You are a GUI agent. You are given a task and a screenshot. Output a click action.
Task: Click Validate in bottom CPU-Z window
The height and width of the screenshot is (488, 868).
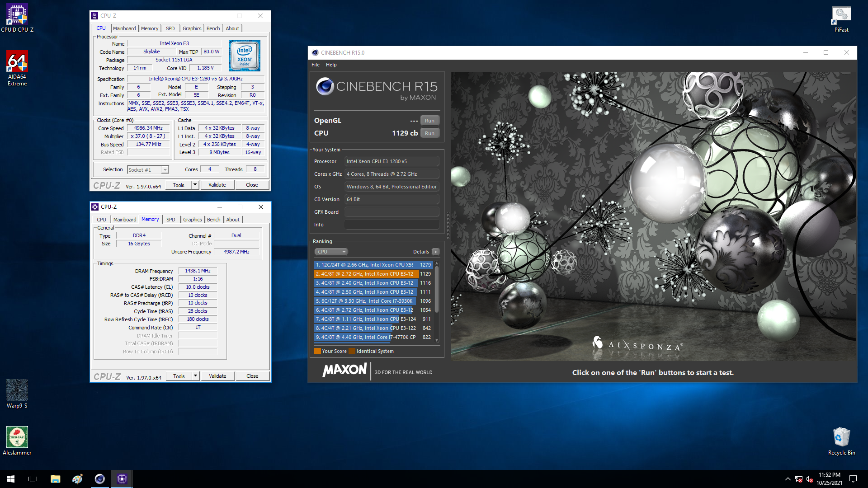(x=217, y=376)
